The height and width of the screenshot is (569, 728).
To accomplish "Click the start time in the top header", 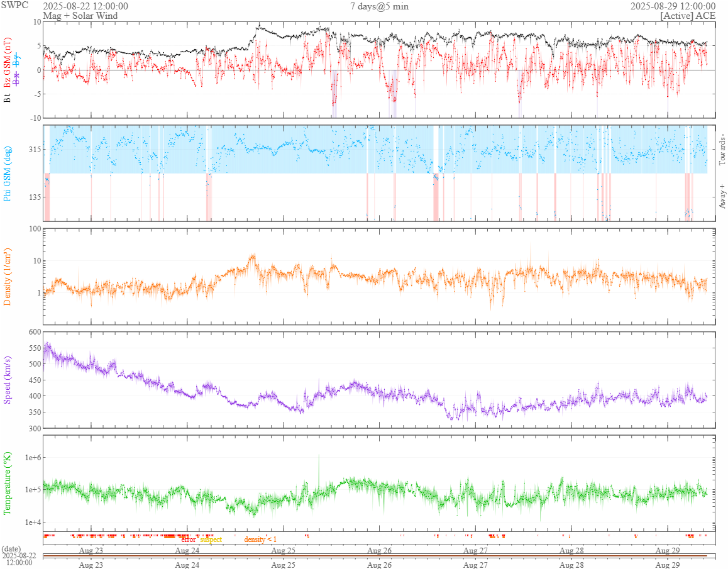I will [x=85, y=6].
